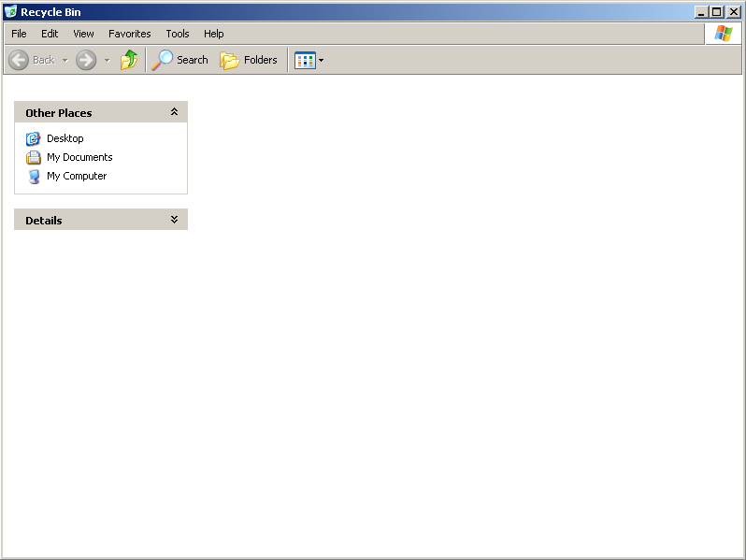Go up one folder level icon
This screenshot has width=746, height=560.
point(129,60)
